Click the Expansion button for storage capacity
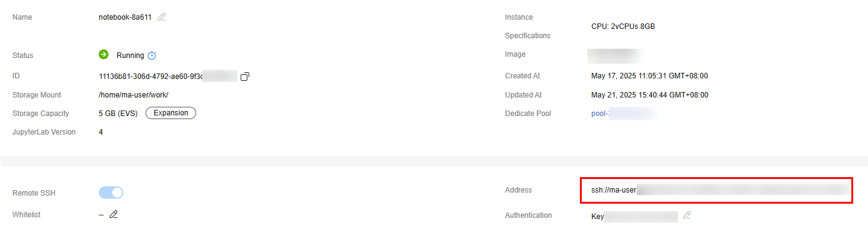868x237 pixels. point(171,113)
